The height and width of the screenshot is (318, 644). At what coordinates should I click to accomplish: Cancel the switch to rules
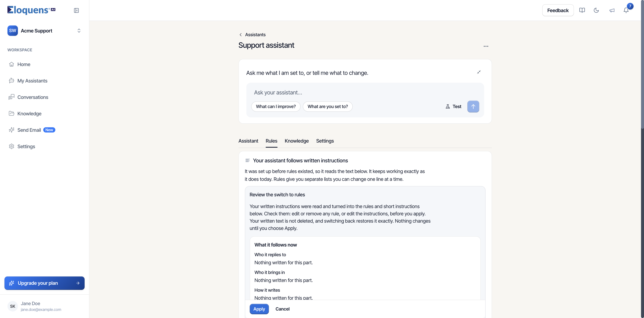(282, 309)
